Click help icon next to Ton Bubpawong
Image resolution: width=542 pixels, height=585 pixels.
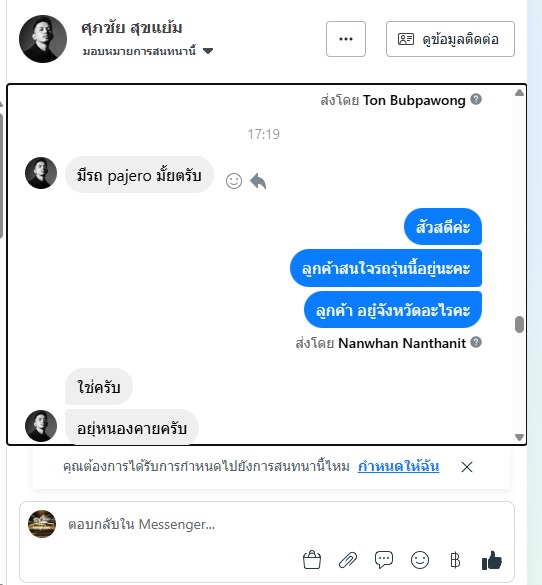pyautogui.click(x=476, y=99)
